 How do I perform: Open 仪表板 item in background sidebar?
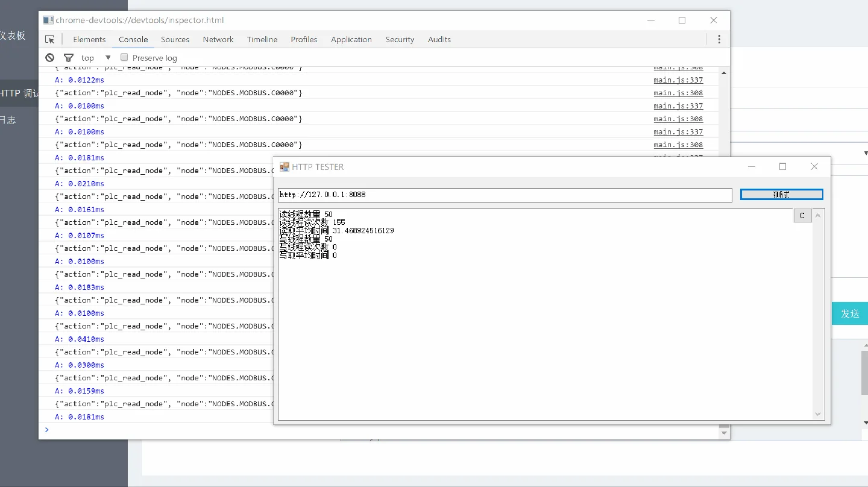13,36
